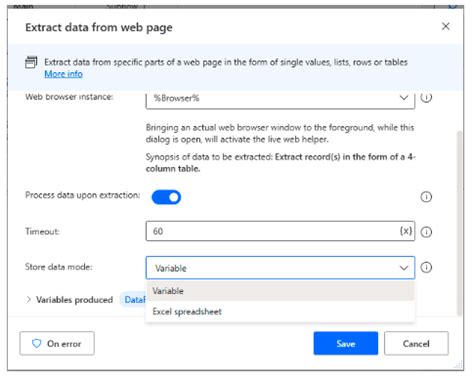
Task: Show info for Timeout
Action: point(426,232)
